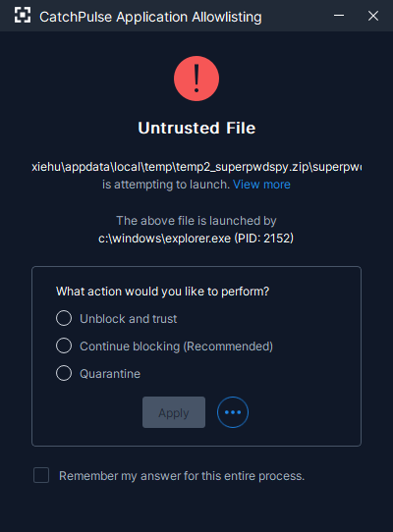Viewport: 393px width, 532px height.
Task: Click the Apply button
Action: coord(174,412)
